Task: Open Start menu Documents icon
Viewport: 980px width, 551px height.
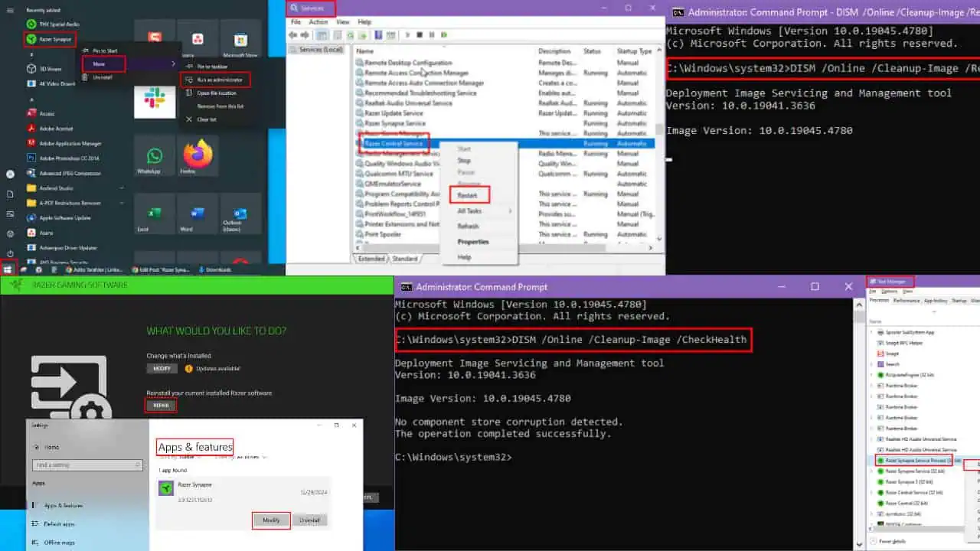Action: click(x=10, y=194)
